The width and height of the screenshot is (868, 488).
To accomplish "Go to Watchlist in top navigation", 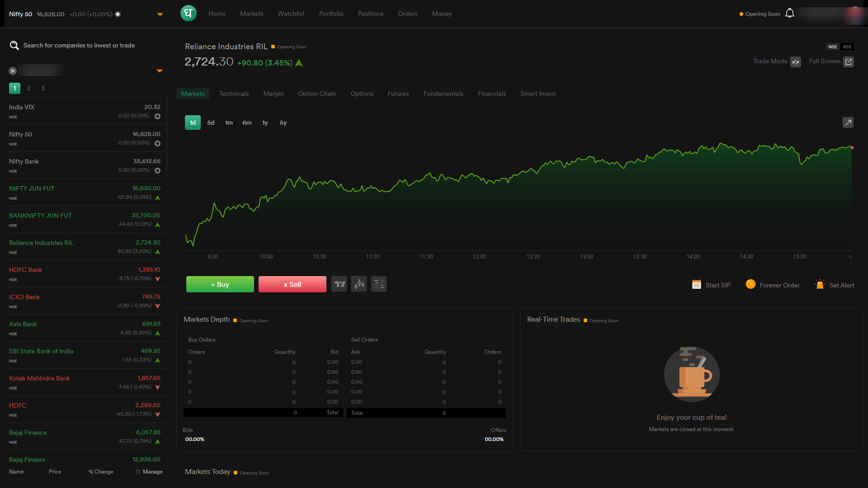I will (291, 14).
